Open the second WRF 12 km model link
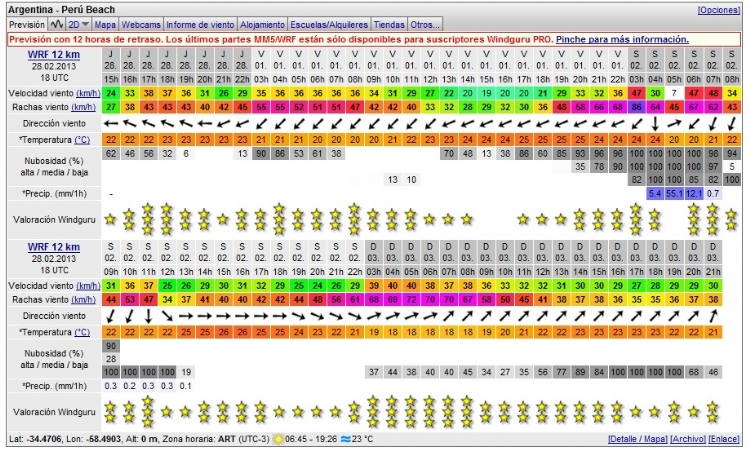This screenshot has width=750, height=451. (x=54, y=247)
